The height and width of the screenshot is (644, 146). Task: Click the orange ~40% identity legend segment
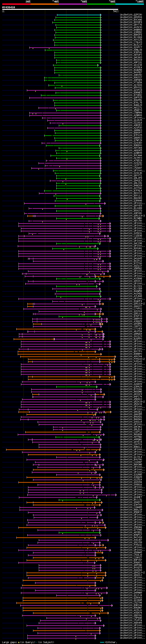coord(45,4)
